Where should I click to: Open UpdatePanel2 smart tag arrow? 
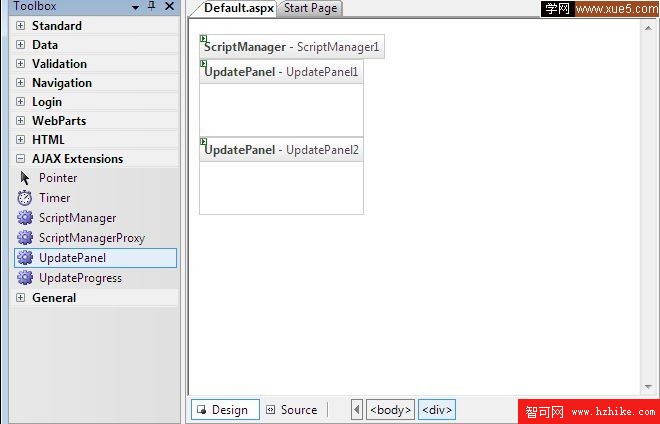click(x=203, y=141)
